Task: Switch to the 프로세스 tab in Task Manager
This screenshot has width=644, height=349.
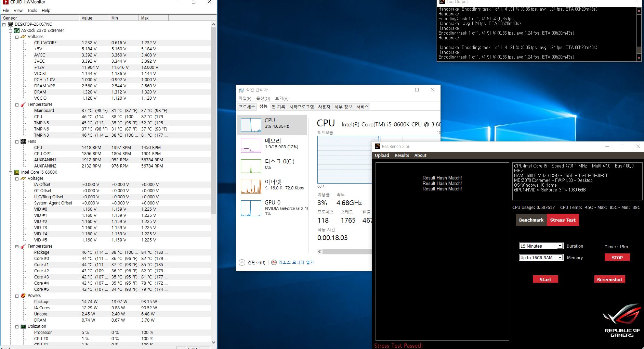Action: point(247,107)
